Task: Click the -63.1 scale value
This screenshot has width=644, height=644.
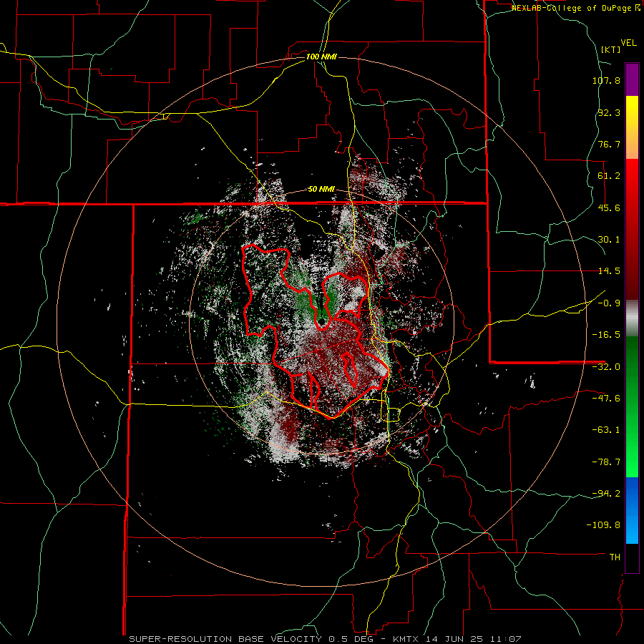Action: 606,430
